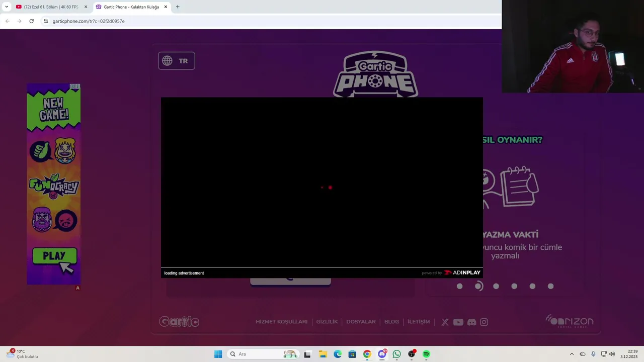Open the tab search dropdown arrow
This screenshot has height=362, width=644.
click(x=6, y=7)
